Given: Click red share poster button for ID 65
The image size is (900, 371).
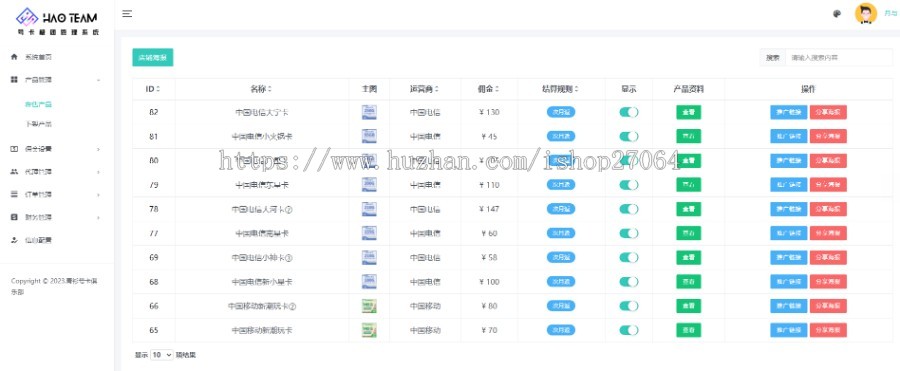Looking at the screenshot, I should tap(828, 330).
